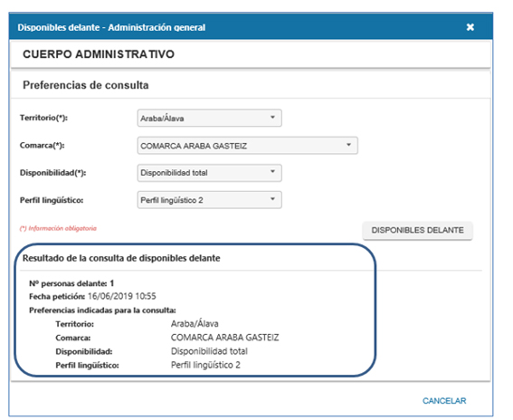
Task: Click Preferencias indicadas para la consulta text
Action: point(102,310)
